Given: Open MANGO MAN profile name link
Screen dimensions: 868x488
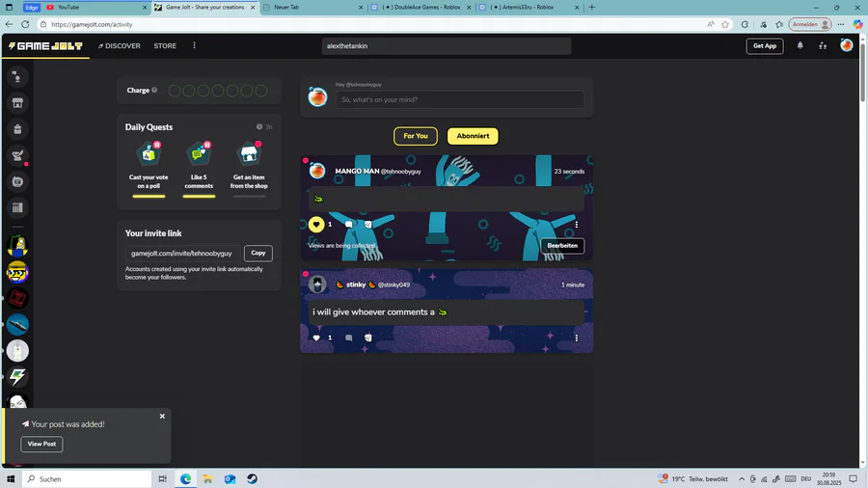Looking at the screenshot, I should pyautogui.click(x=357, y=172).
